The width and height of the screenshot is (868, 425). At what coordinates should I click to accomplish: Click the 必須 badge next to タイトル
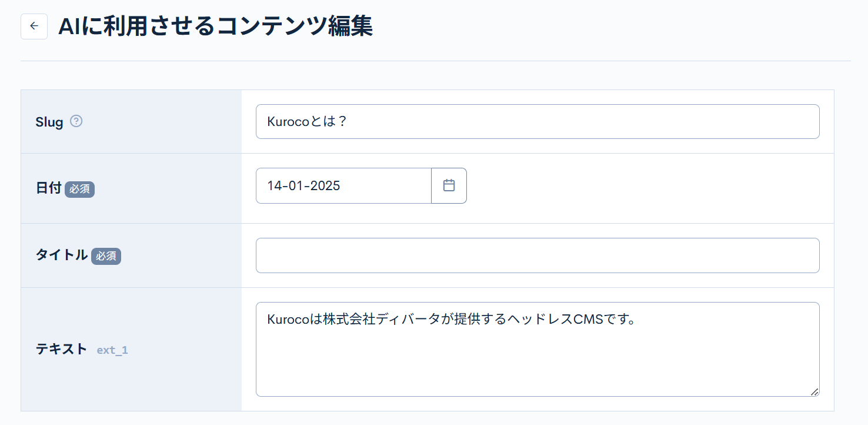[x=106, y=256]
